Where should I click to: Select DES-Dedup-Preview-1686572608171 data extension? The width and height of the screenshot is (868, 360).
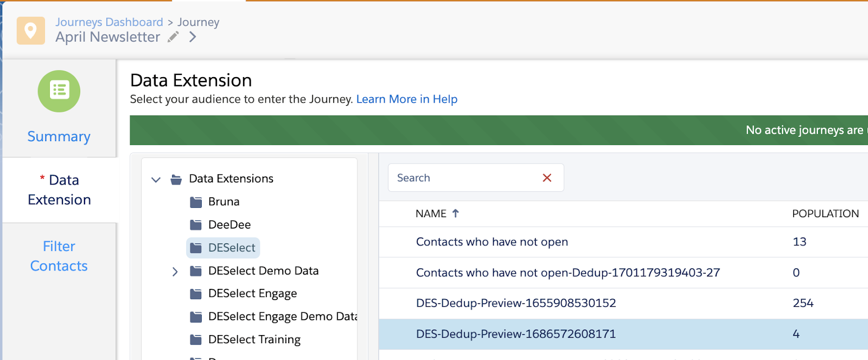(516, 334)
